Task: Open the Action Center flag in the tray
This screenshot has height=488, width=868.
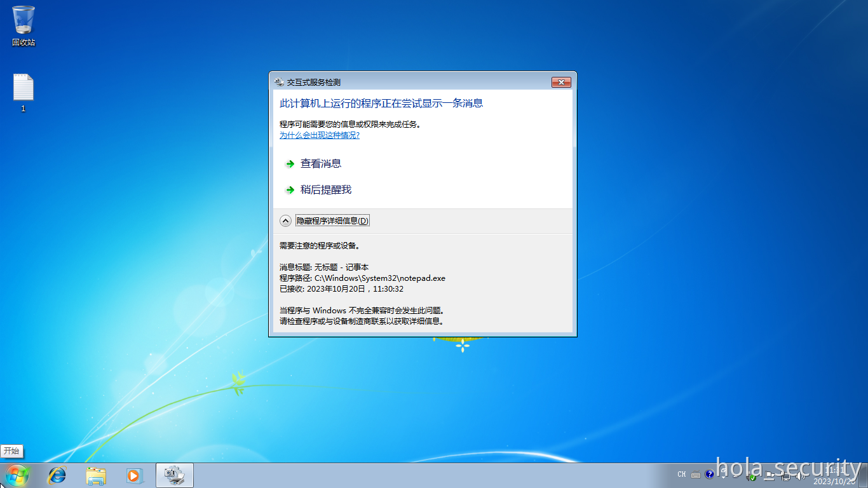Action: tap(770, 475)
